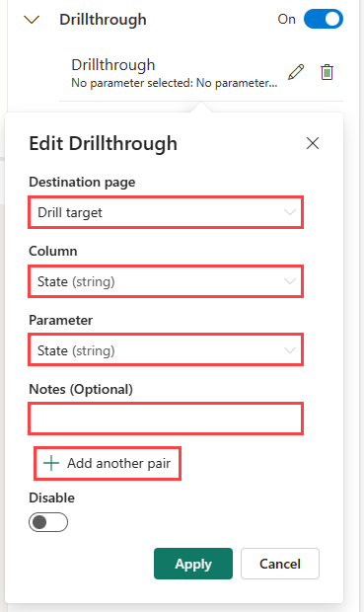Viewport: 364px width, 612px height.
Task: Open the Column dropdown showing State
Action: 166,281
